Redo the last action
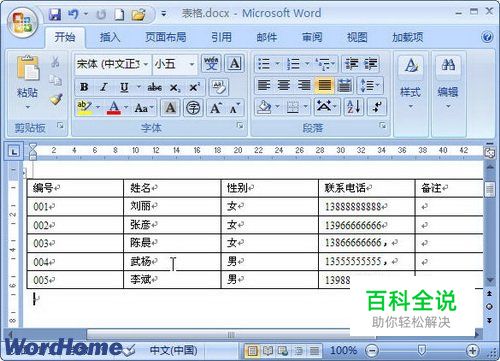Screen dimensions: 500x361 (101, 14)
